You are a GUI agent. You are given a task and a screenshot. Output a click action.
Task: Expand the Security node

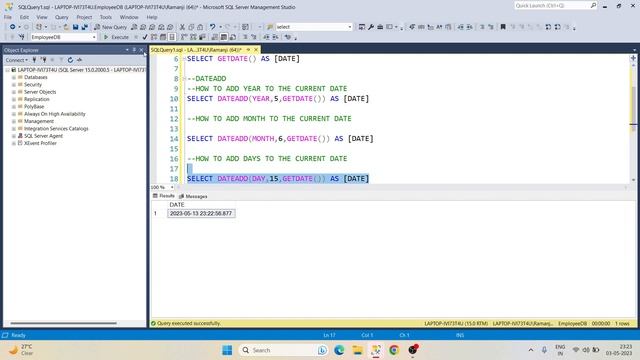point(14,84)
